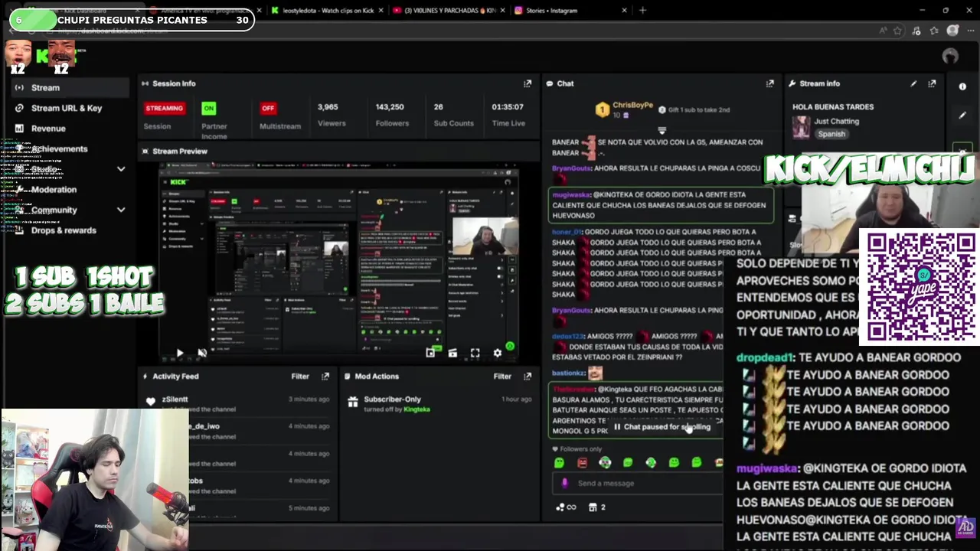Click the first green emote in chat bar
The height and width of the screenshot is (551, 980).
tap(559, 462)
